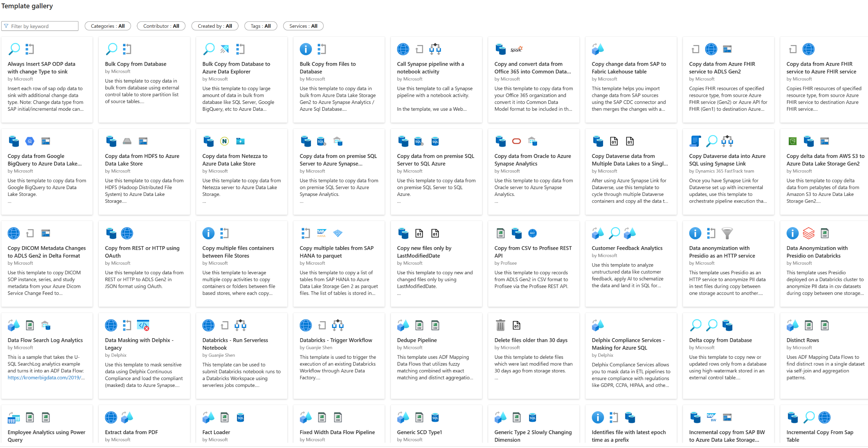Click 'by Dynamics 365 FastTrack team' text

pyautogui.click(x=721, y=171)
